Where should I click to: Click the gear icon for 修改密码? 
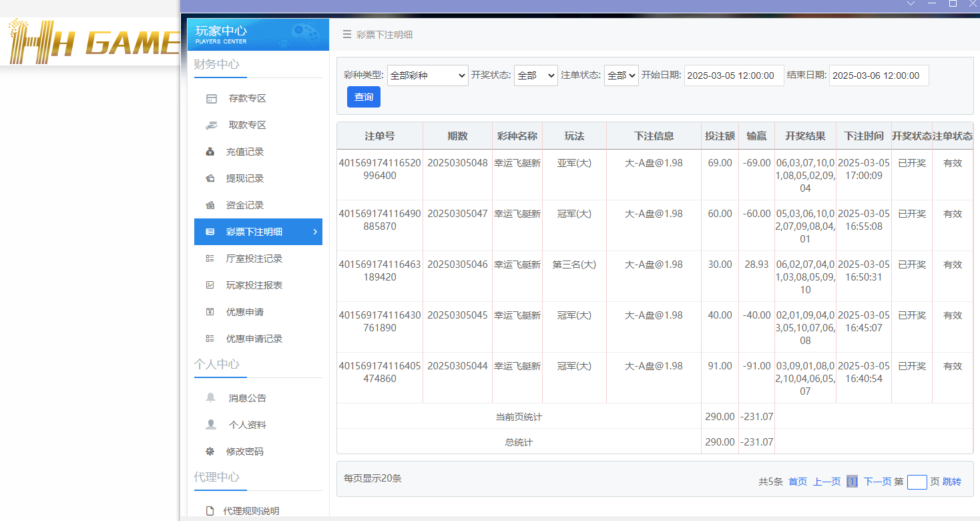(x=210, y=452)
